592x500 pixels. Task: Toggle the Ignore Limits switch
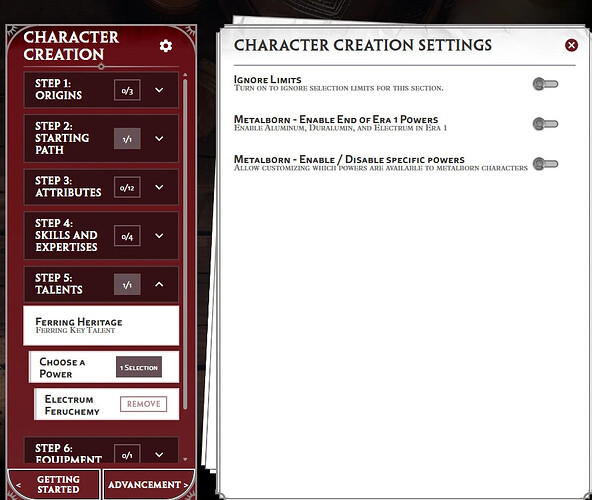(x=545, y=84)
